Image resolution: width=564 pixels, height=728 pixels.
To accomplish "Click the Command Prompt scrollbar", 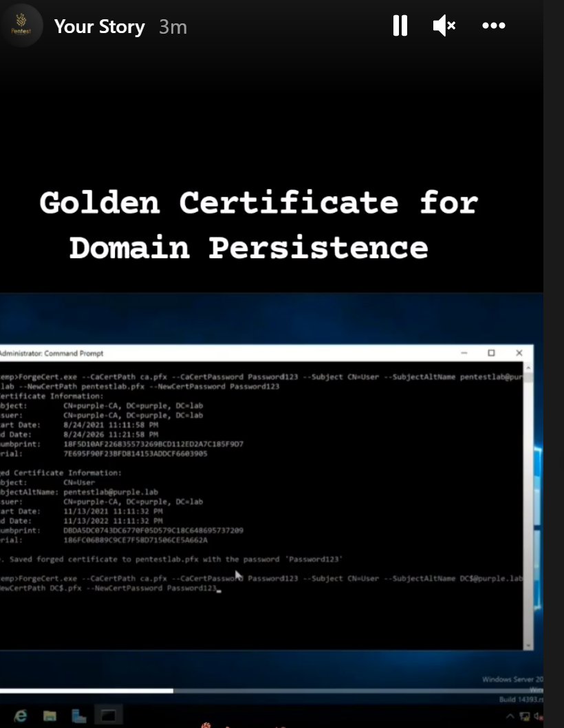I will tap(529, 502).
